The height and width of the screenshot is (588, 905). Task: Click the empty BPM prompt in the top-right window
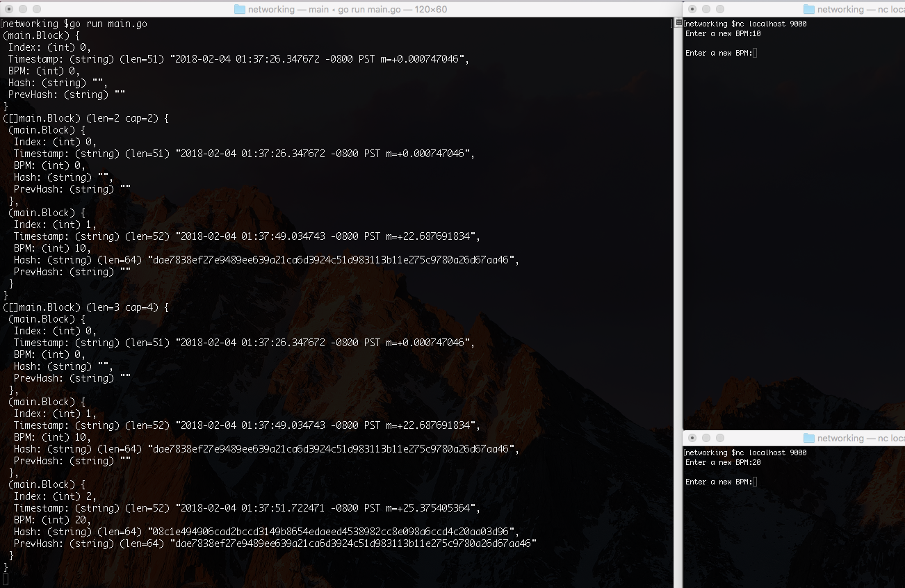coord(721,53)
